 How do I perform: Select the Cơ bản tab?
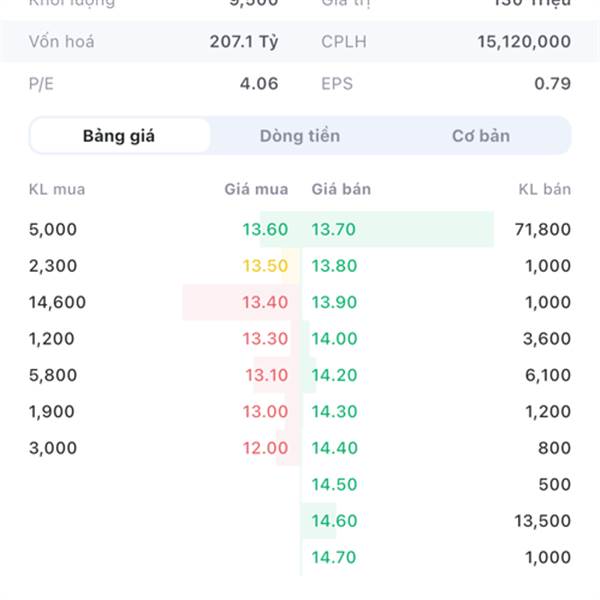tap(481, 136)
